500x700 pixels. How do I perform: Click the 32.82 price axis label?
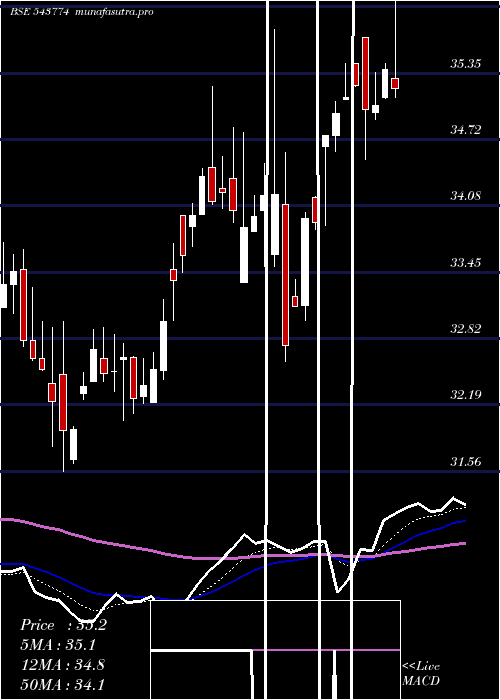coord(465,329)
